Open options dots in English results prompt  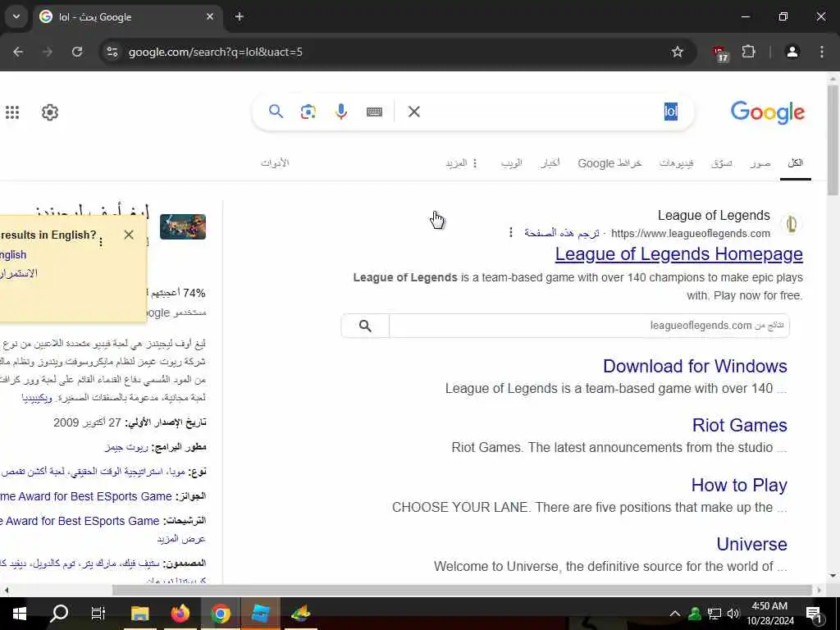point(101,242)
